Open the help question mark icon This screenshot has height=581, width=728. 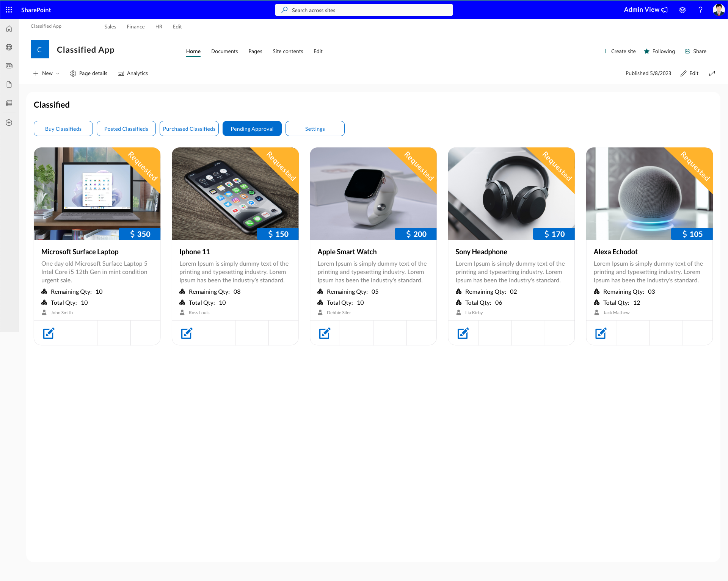[700, 10]
